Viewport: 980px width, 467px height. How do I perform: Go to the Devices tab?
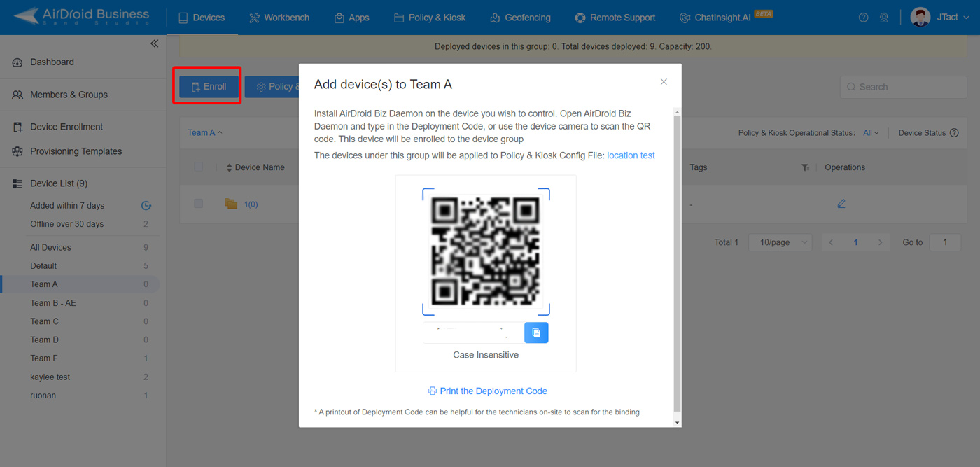[x=202, y=18]
